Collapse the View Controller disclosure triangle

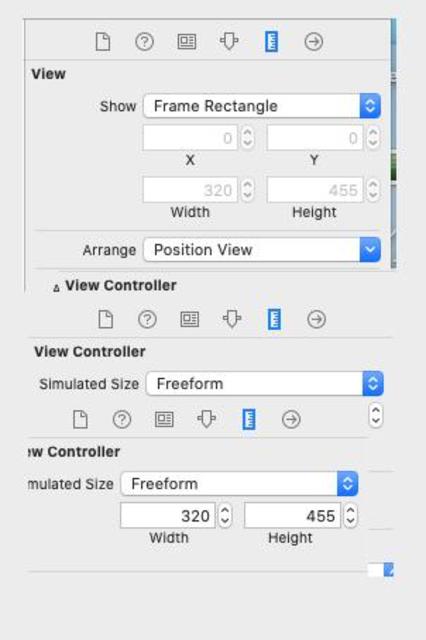pyautogui.click(x=57, y=288)
